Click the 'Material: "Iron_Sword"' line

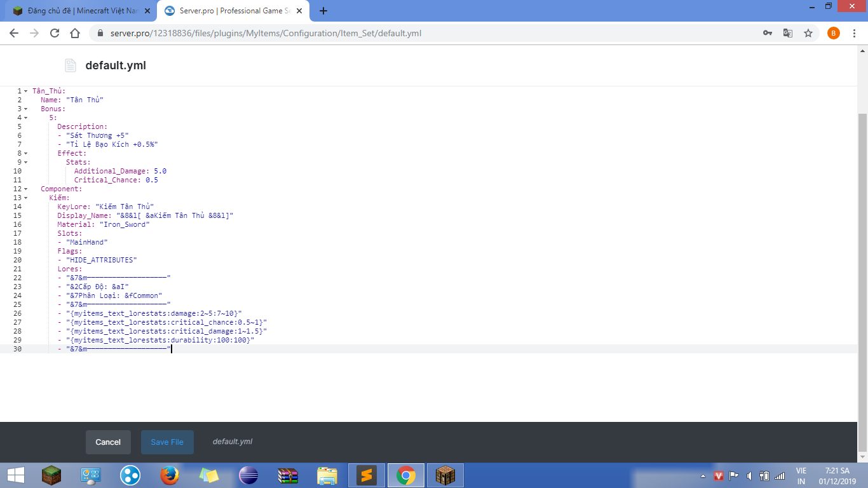click(x=104, y=224)
